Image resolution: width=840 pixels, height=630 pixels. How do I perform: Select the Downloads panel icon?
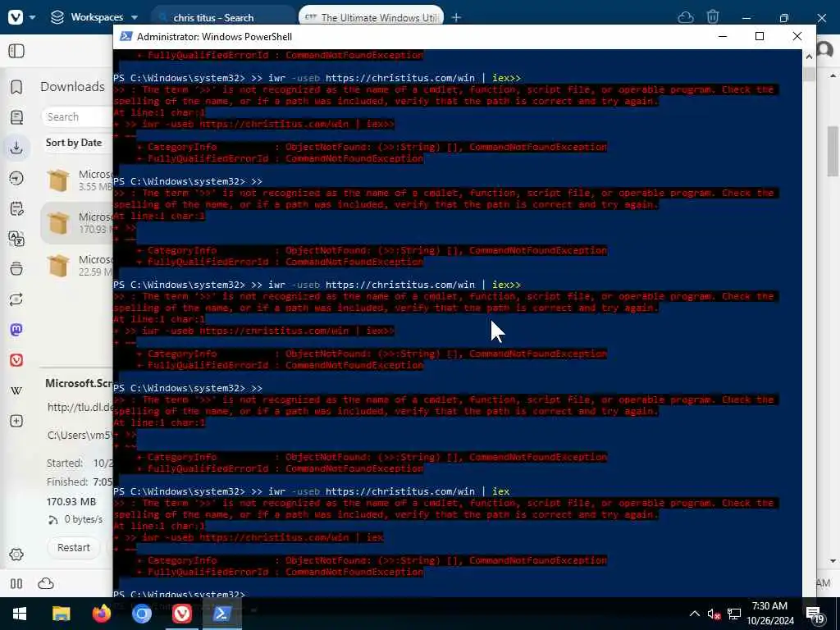(16, 148)
